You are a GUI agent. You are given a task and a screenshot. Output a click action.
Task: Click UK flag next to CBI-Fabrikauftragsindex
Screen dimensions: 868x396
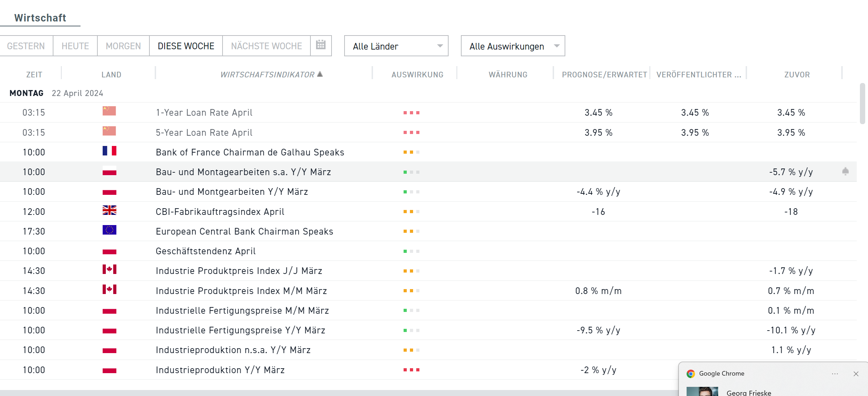pyautogui.click(x=109, y=210)
